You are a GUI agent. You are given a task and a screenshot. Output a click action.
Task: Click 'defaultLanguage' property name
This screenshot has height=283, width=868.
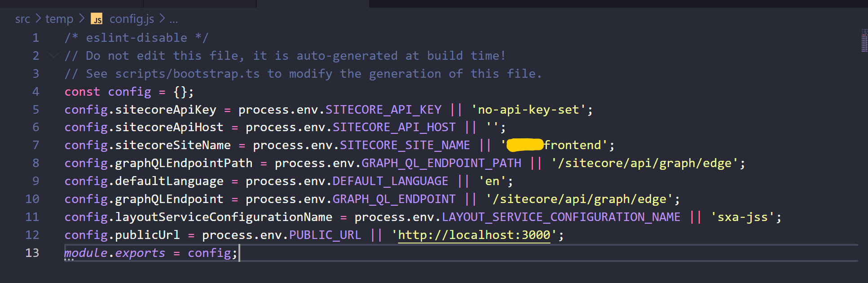[169, 181]
